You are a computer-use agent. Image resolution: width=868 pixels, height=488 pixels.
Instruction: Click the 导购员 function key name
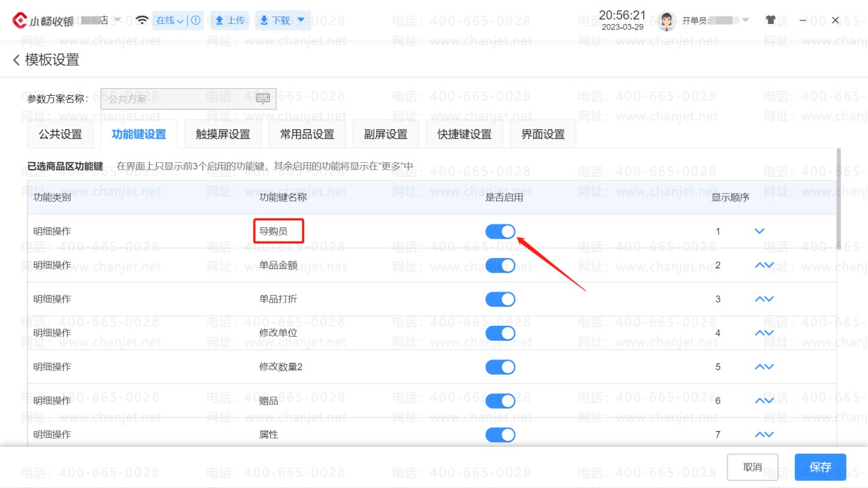pos(273,231)
